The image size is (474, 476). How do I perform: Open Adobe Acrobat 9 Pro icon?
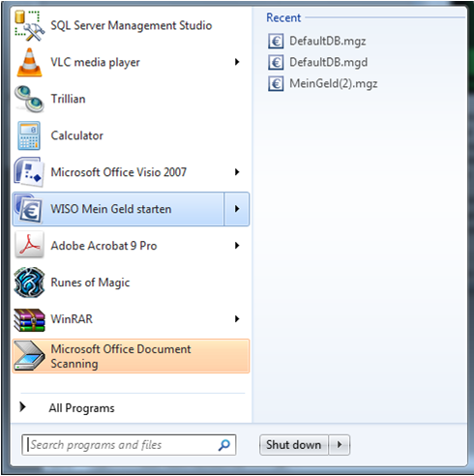pyautogui.click(x=29, y=246)
